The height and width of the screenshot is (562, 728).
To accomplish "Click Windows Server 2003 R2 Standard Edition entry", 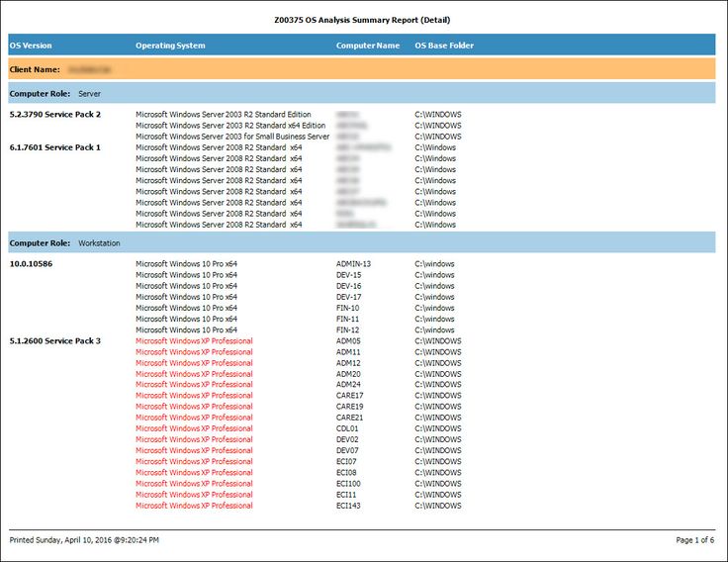I will tap(224, 114).
